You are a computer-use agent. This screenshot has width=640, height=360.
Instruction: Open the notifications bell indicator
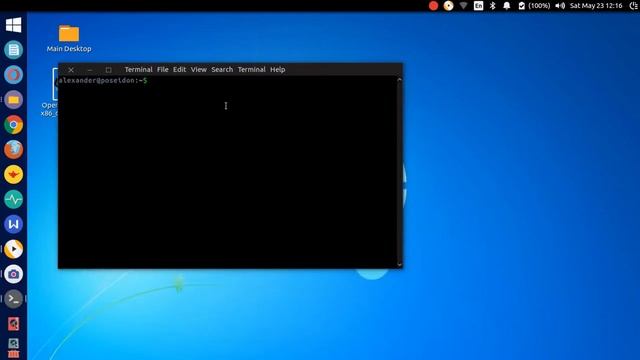click(x=507, y=5)
